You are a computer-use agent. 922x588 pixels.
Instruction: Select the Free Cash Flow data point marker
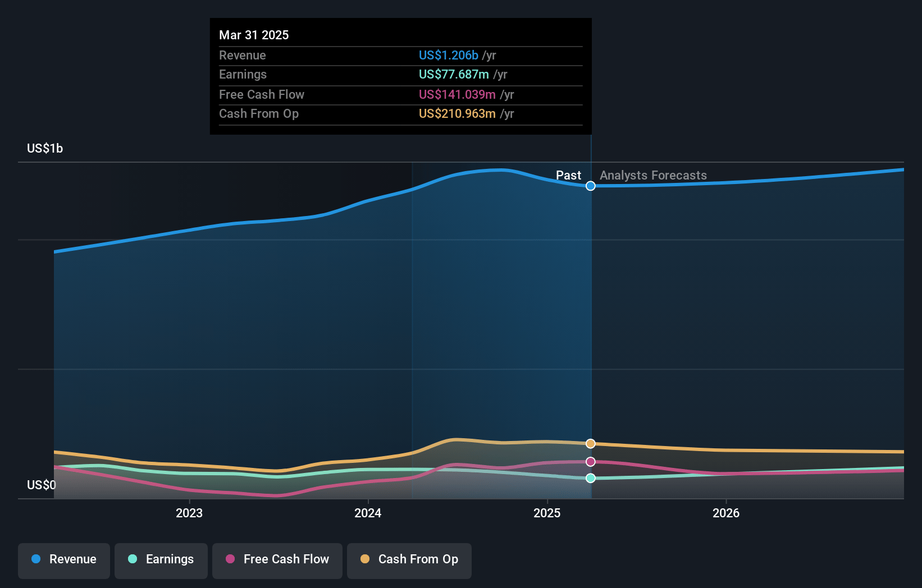591,462
